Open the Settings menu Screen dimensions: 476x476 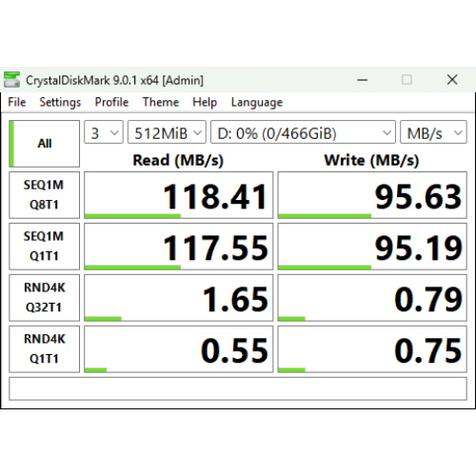tap(60, 102)
